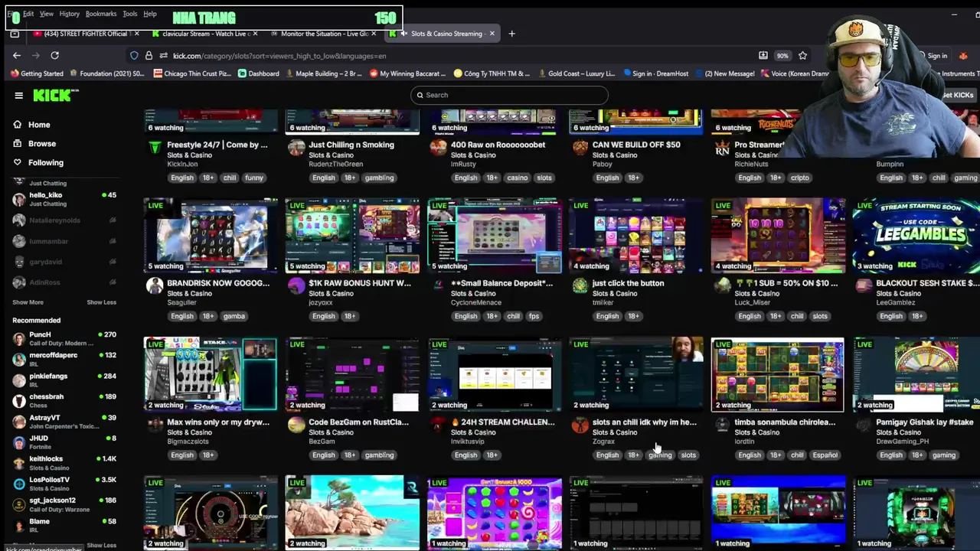Click the Seaguller streamer avatar
The image size is (980, 551).
point(155,286)
